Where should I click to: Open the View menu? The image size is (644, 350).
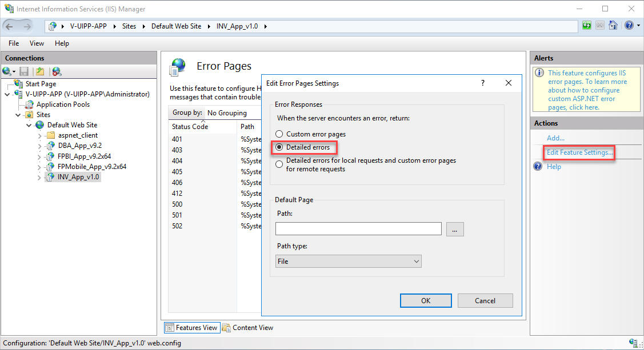[37, 43]
